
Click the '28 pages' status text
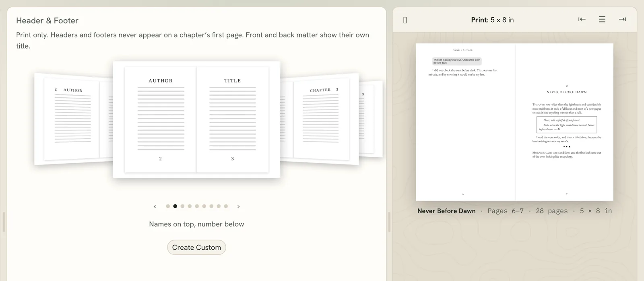pyautogui.click(x=552, y=211)
